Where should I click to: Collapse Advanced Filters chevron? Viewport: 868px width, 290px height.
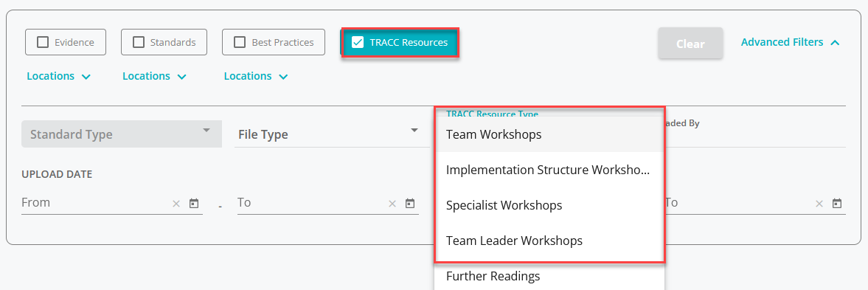click(x=836, y=42)
